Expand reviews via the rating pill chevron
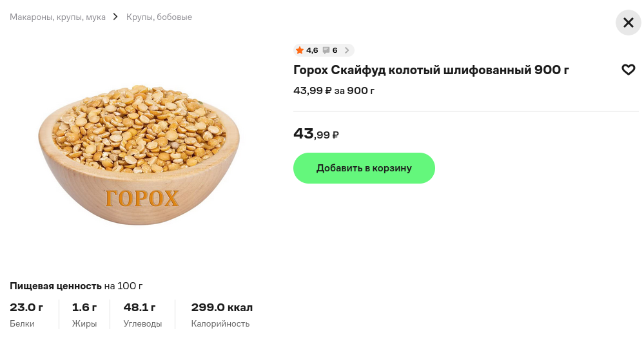The image size is (644, 344). point(347,50)
